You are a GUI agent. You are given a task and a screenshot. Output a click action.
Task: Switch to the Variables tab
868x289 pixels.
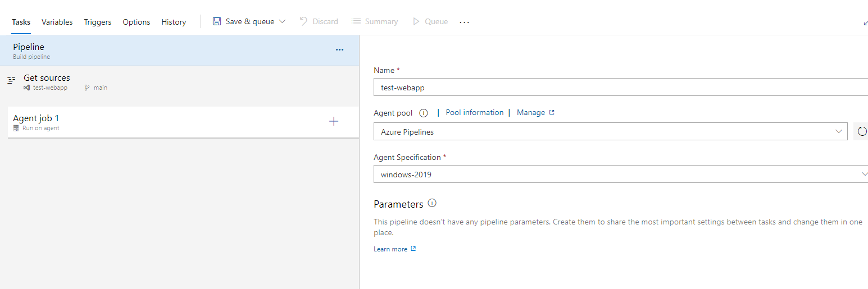[57, 22]
